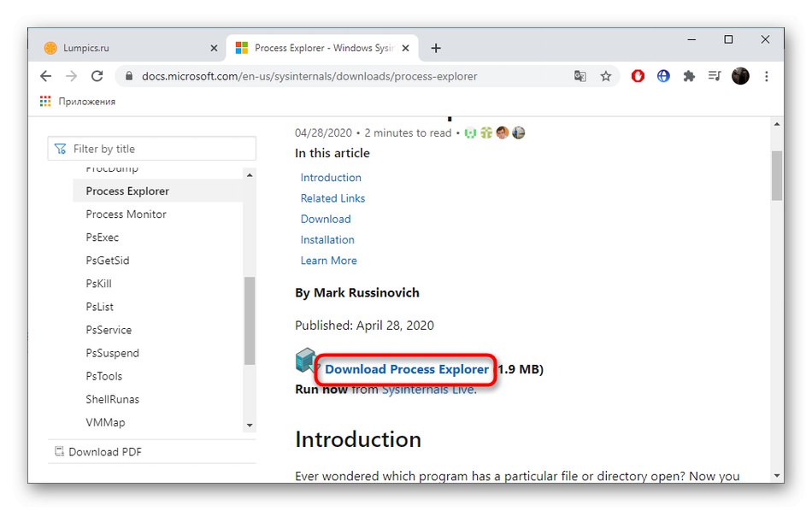Open VMMap in the sidebar list
Viewport: 812px width, 511px height.
click(x=105, y=422)
